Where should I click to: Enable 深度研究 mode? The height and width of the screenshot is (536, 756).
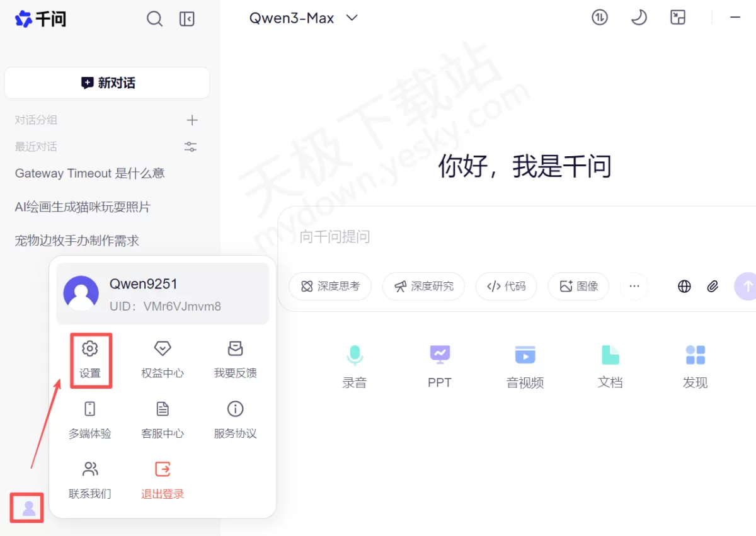coord(423,287)
